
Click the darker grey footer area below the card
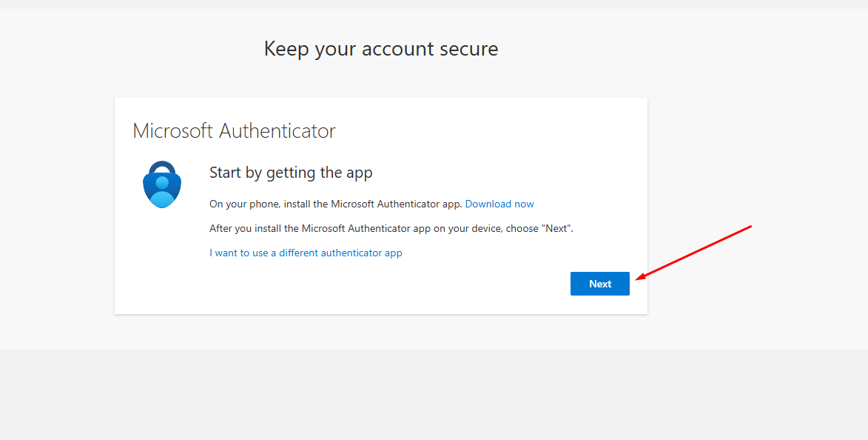pyautogui.click(x=434, y=393)
